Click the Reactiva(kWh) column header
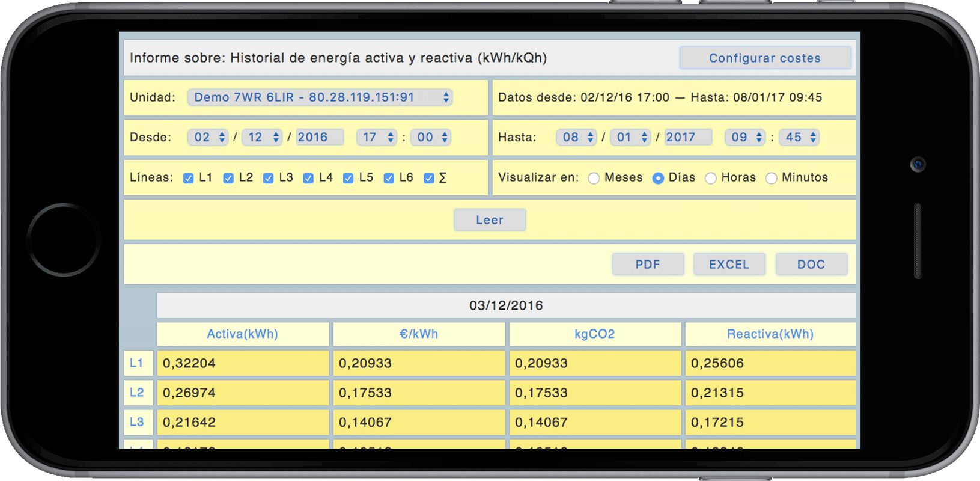This screenshot has width=980, height=481. click(x=770, y=334)
